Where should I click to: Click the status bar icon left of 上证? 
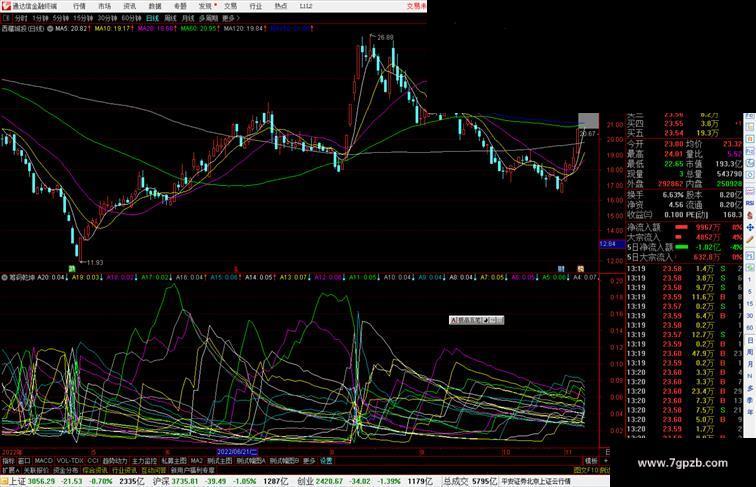click(4, 481)
